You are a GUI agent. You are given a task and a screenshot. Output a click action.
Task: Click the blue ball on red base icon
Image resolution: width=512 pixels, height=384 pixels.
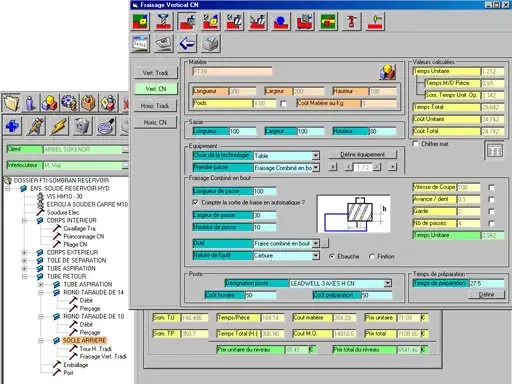click(281, 22)
